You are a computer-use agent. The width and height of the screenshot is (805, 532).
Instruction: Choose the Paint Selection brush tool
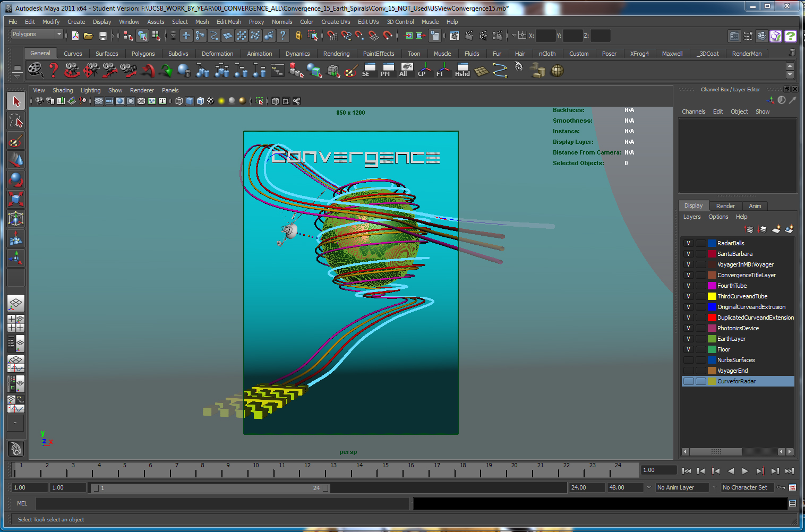tap(16, 141)
